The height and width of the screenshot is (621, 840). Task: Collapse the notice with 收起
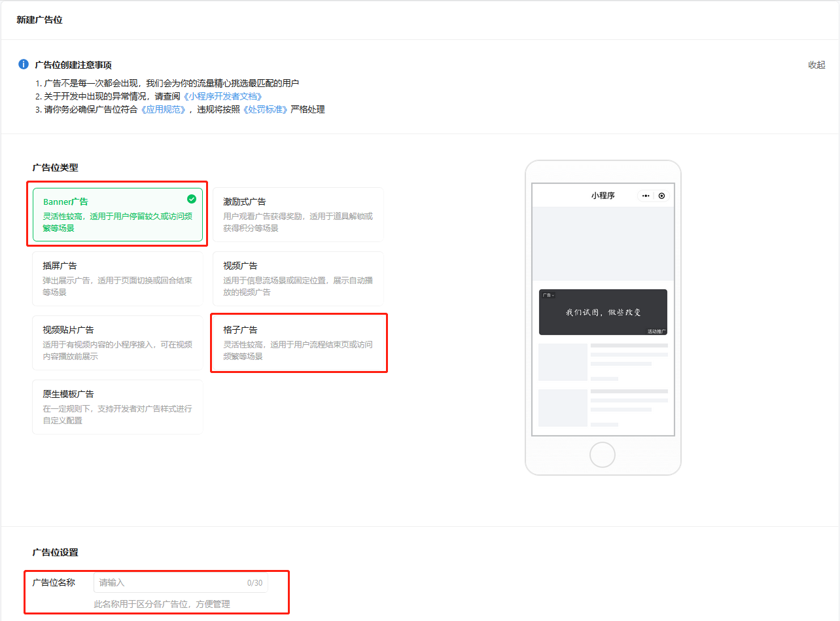pyautogui.click(x=816, y=65)
